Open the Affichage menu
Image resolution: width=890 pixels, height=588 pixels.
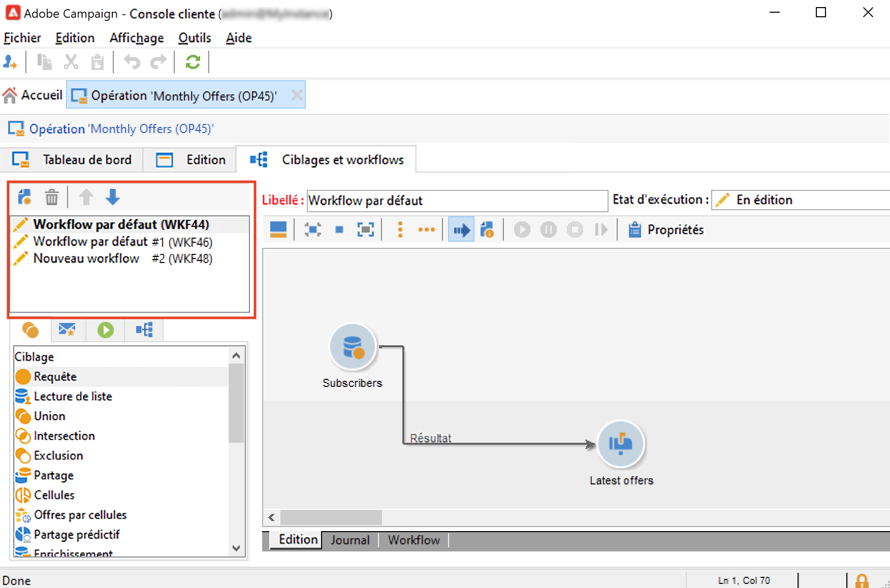tap(137, 38)
